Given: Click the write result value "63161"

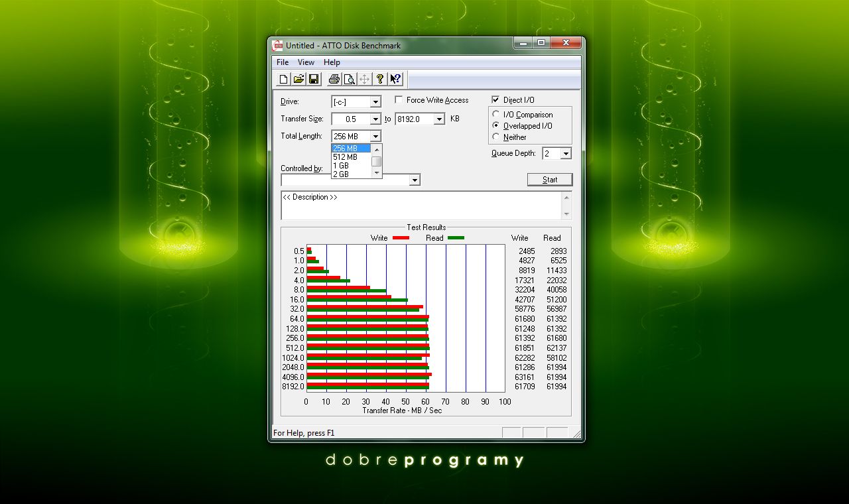Looking at the screenshot, I should (525, 377).
